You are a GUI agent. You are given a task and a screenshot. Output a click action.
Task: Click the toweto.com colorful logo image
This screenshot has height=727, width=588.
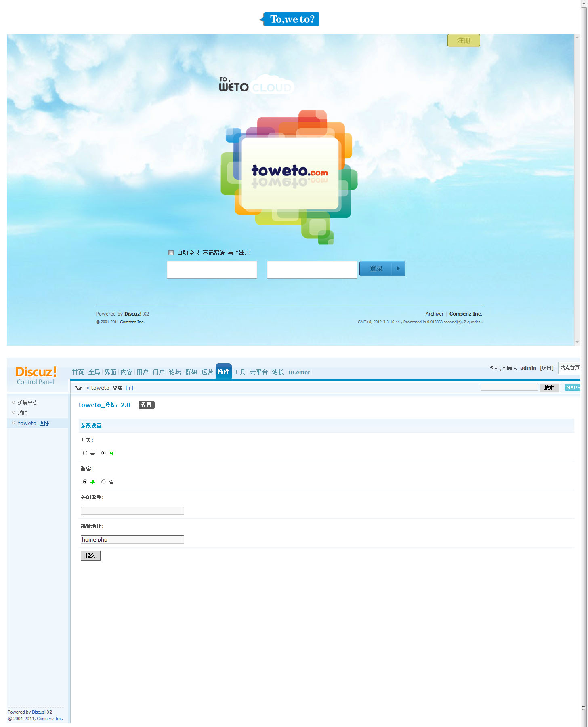tap(289, 177)
